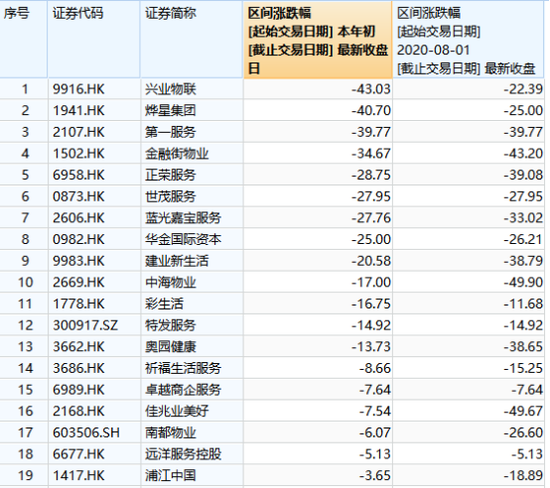
Task: Click stock name 蓝光嘉宝服务
Action: point(183,218)
